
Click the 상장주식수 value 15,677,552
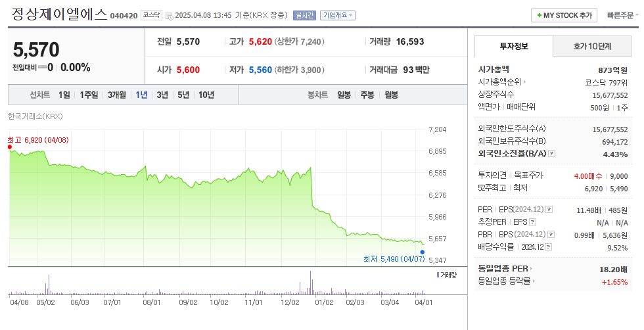click(x=610, y=95)
